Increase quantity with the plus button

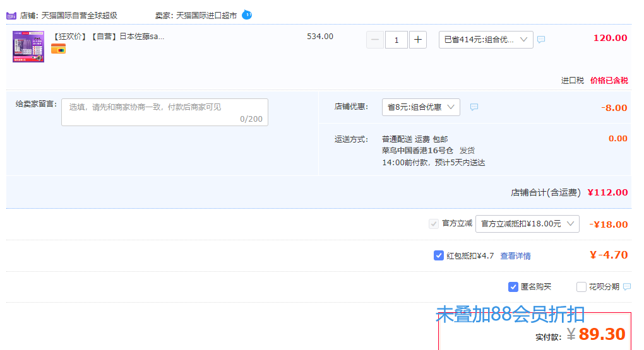tap(418, 40)
